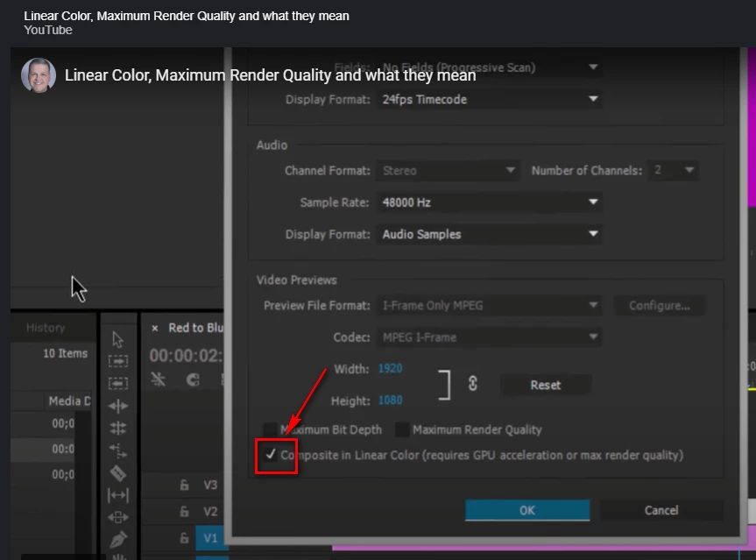Toggle V2 track targeting

coord(210,511)
